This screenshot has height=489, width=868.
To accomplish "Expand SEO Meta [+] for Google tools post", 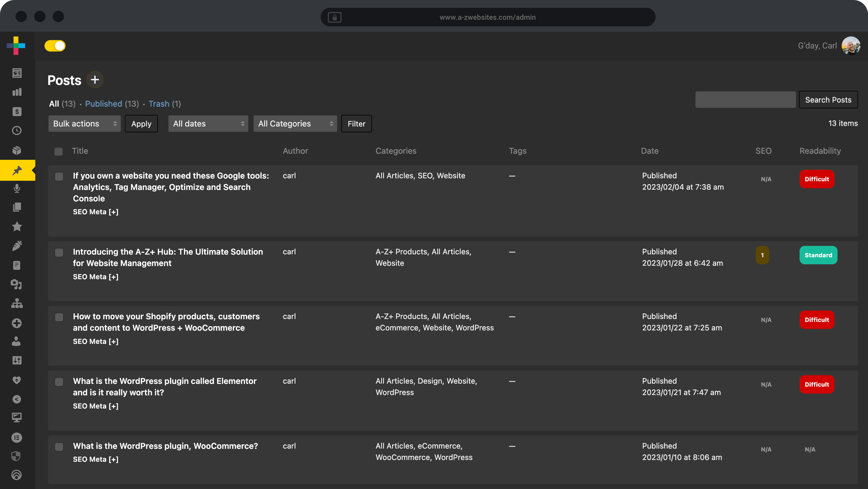I will 96,212.
